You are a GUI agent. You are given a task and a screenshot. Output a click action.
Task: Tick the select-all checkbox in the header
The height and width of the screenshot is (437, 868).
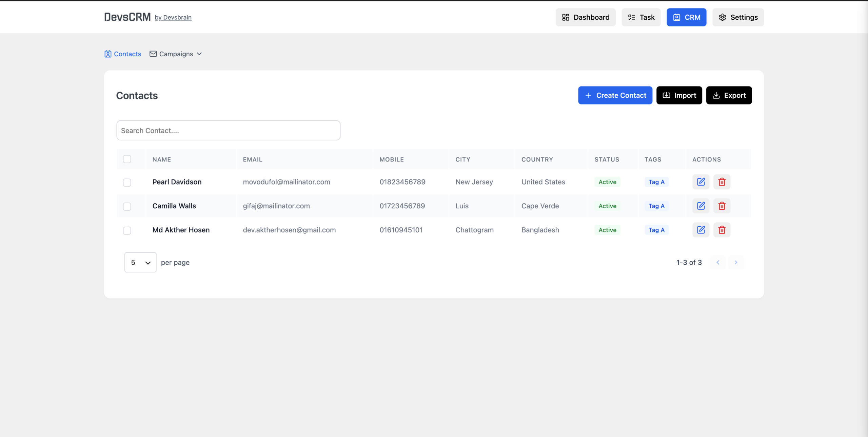click(x=127, y=159)
